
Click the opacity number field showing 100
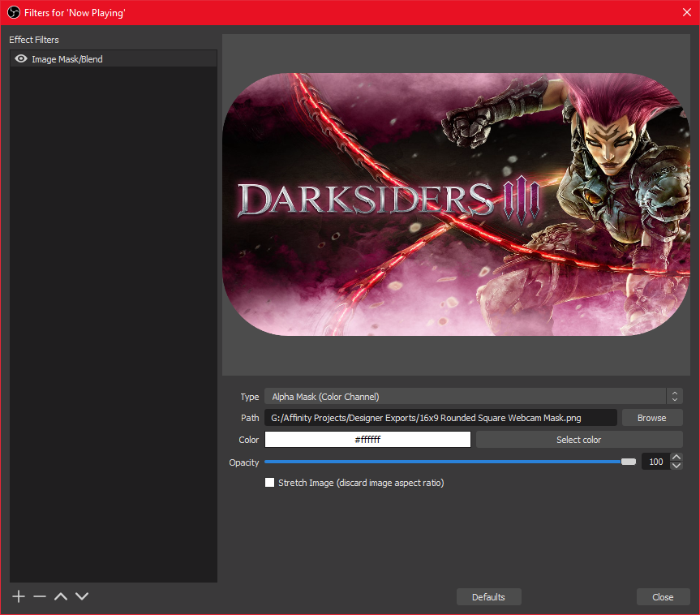pyautogui.click(x=656, y=462)
